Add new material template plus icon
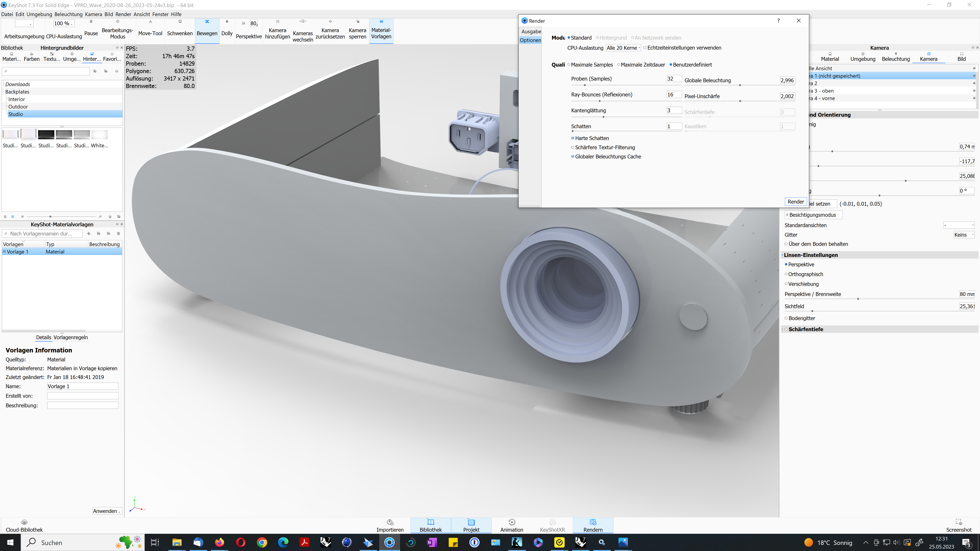980x551 pixels. click(x=89, y=233)
